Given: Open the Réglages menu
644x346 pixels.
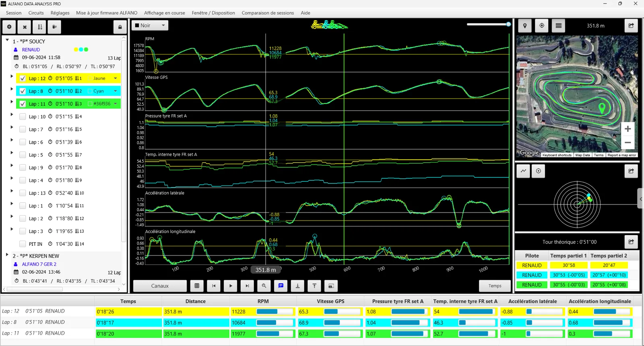Looking at the screenshot, I should click(x=60, y=13).
